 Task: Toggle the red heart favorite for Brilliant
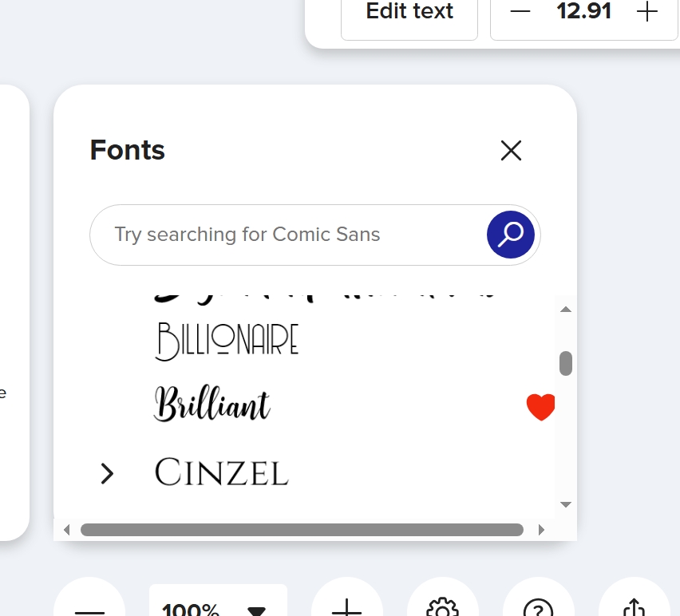tap(540, 407)
